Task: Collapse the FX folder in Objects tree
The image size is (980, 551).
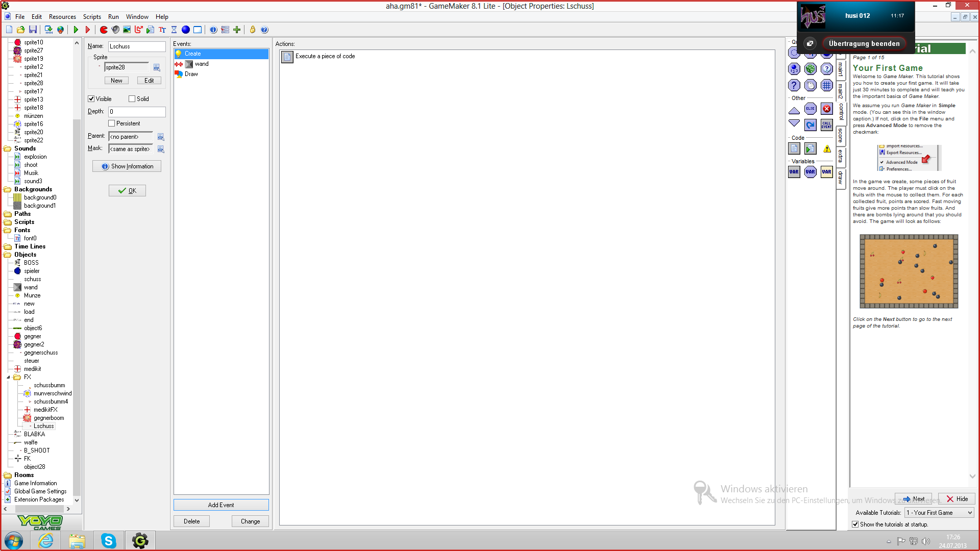Action: 9,378
